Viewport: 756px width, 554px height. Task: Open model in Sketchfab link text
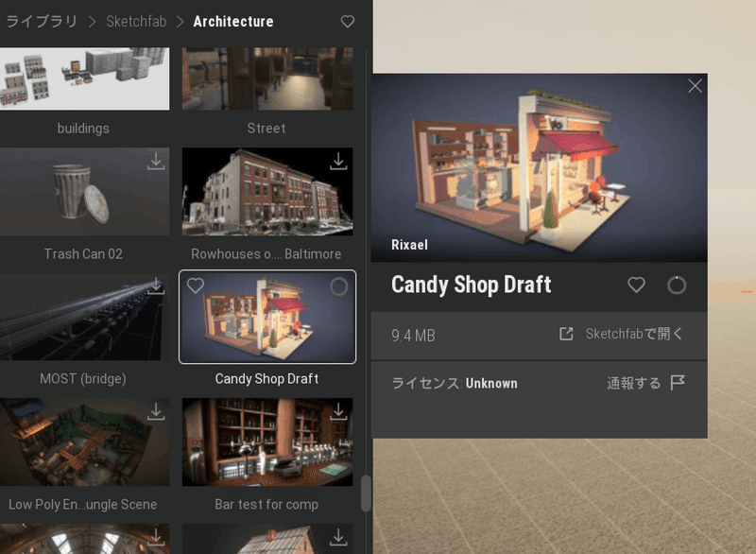(x=633, y=334)
